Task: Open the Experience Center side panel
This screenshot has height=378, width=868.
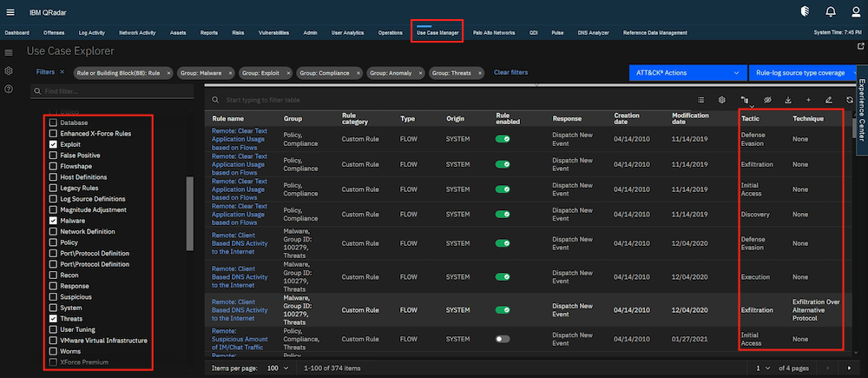Action: pos(862,109)
